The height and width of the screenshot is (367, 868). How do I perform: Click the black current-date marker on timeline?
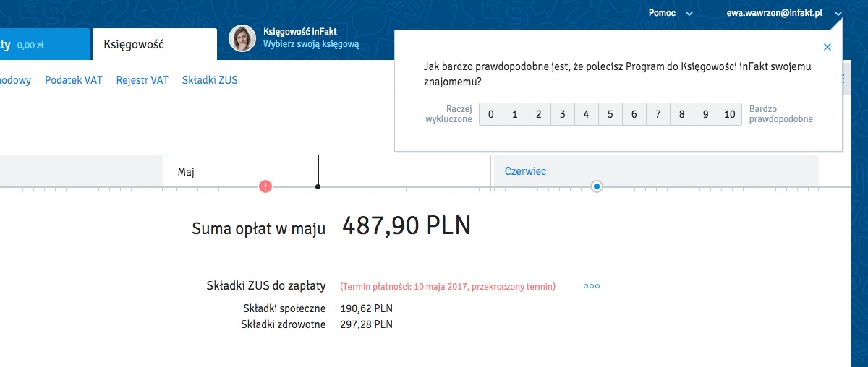coord(318,173)
